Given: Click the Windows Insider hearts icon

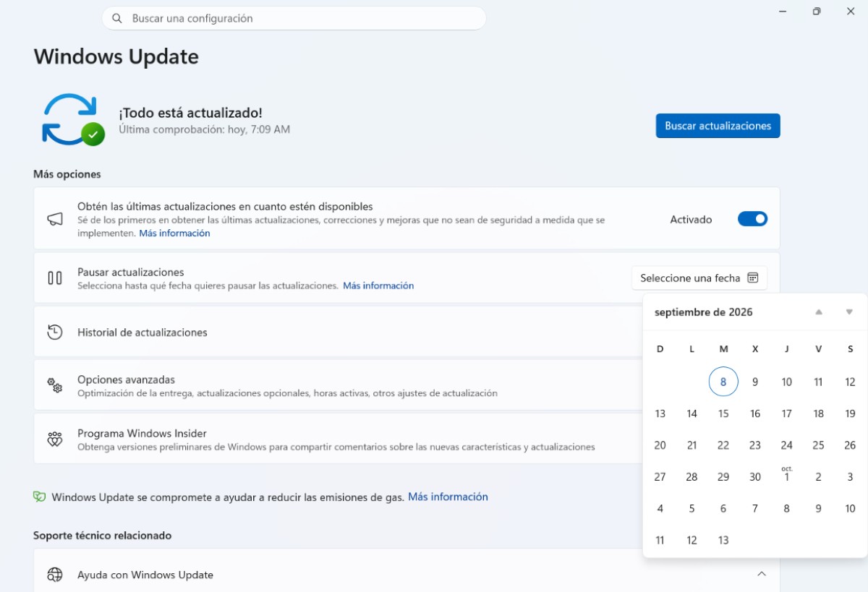Looking at the screenshot, I should 55,439.
